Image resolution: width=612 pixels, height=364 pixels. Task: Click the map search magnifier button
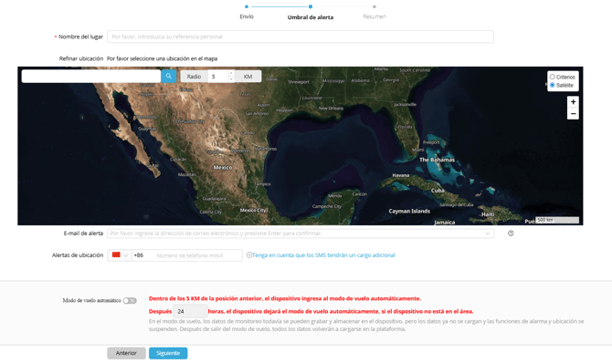tap(169, 77)
